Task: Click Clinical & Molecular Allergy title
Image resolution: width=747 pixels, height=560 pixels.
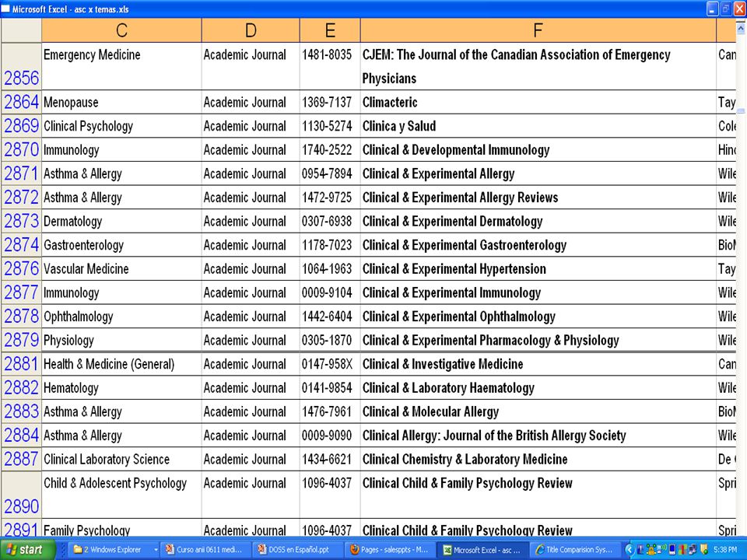Action: click(x=538, y=411)
